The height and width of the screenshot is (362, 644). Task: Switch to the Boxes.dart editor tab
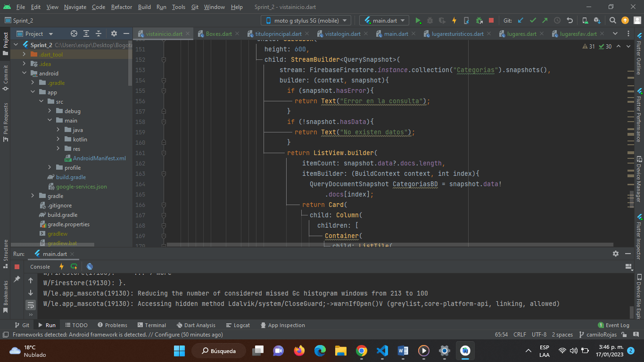[x=219, y=34]
